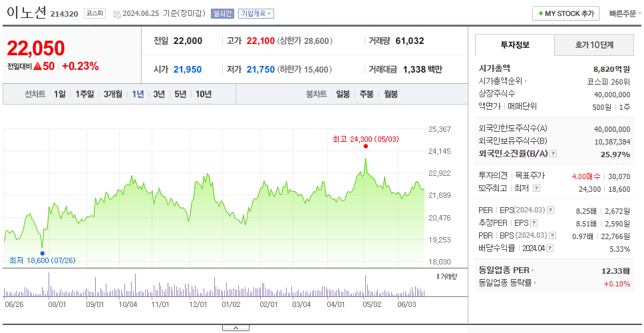Click 추정PER value 8.51배
Screen dimensions: 644x333
point(586,224)
